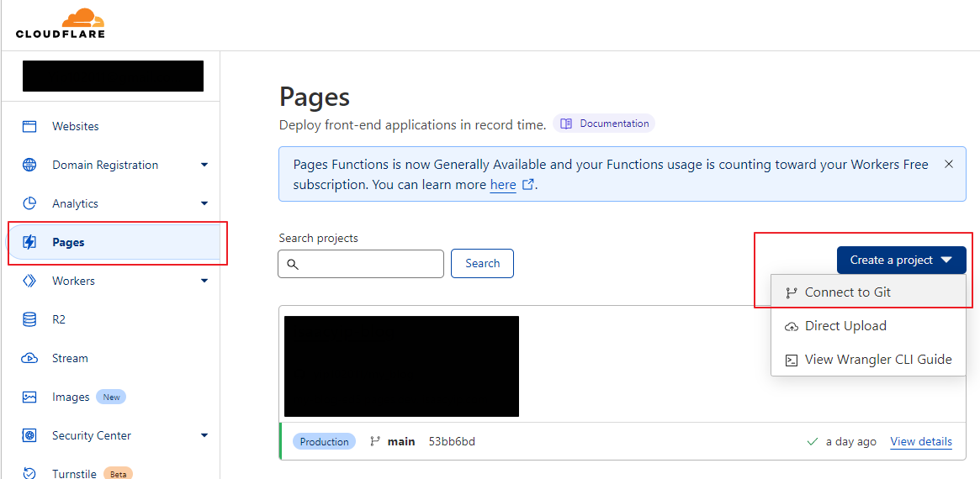Image resolution: width=980 pixels, height=479 pixels.
Task: Select View Wrangler CLI Guide
Action: 877,360
